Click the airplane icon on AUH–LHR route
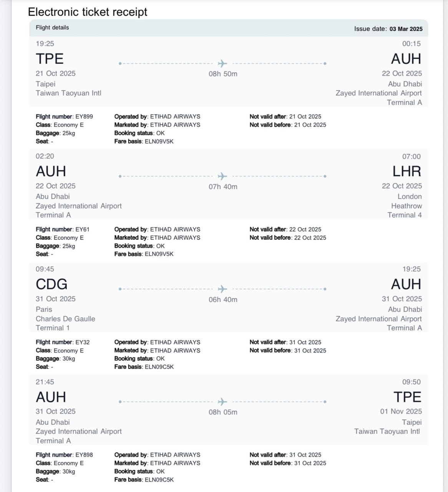 click(222, 176)
